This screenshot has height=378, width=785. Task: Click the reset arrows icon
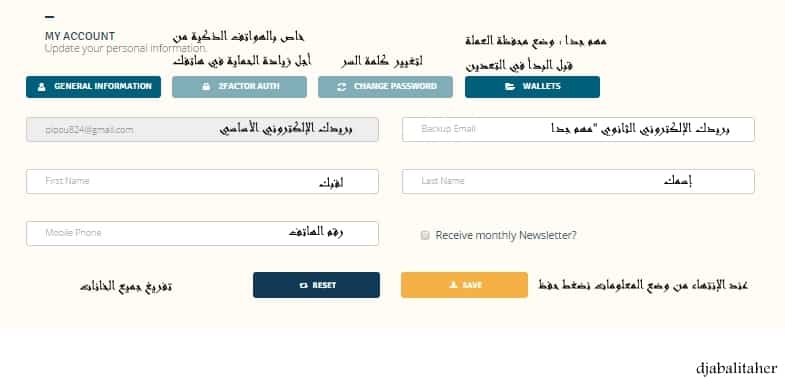click(x=303, y=285)
